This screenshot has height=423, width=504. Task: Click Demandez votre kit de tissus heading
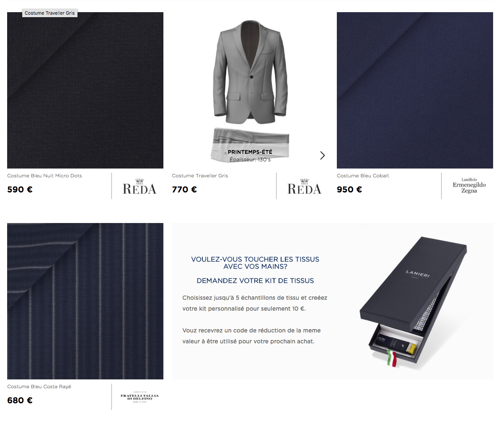(255, 281)
